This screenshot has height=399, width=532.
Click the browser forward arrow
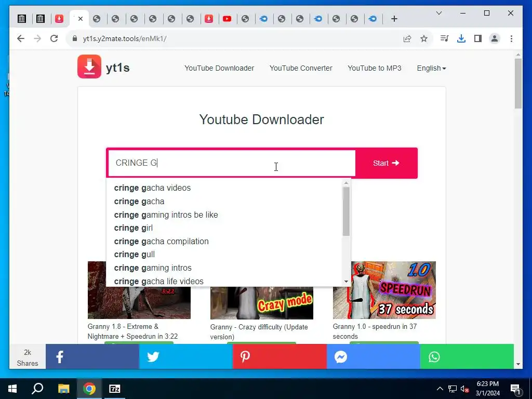37,38
